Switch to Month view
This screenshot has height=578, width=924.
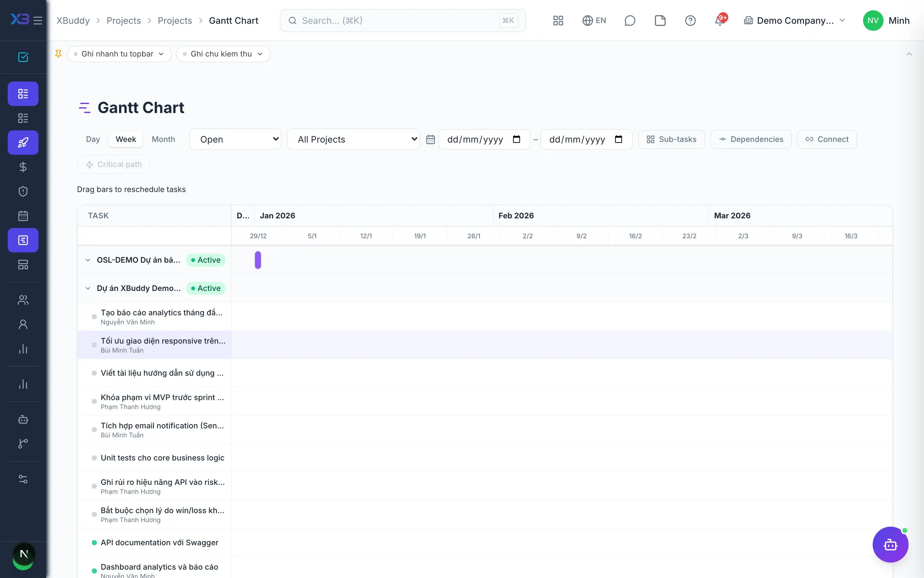[163, 140]
